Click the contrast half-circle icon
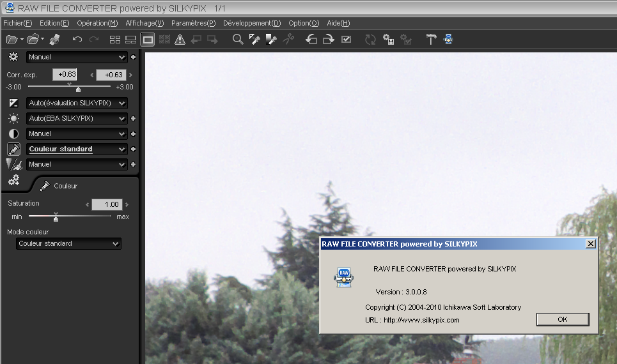 pos(13,133)
